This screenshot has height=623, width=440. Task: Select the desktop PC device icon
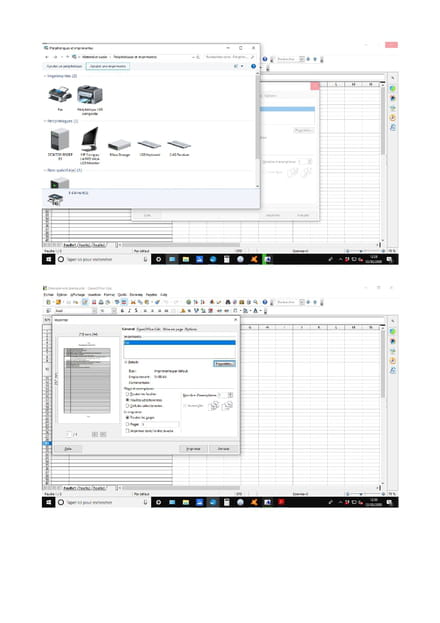tap(60, 139)
